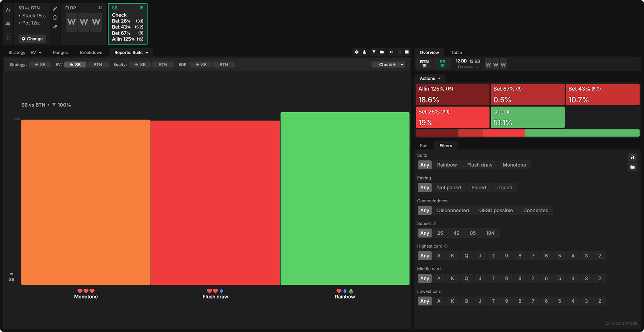The width and height of the screenshot is (644, 332).
Task: Click the funnel filter icon in the report toolbar
Action: [374, 52]
